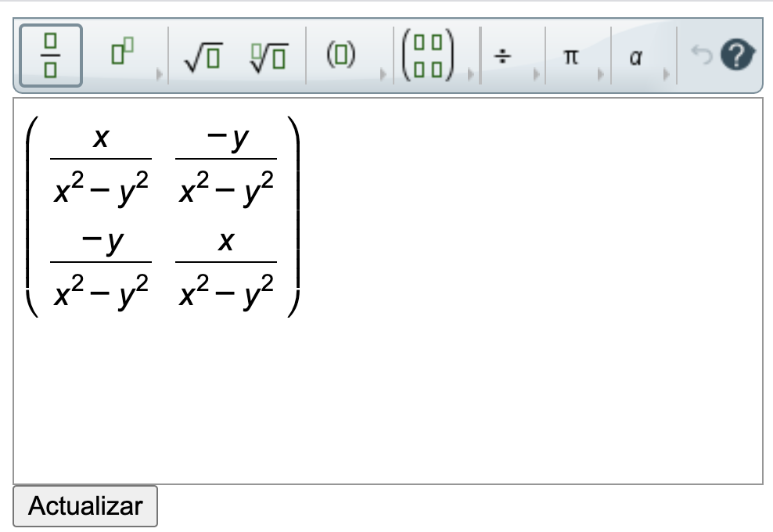
Task: Insert a square root symbol
Action: click(202, 56)
